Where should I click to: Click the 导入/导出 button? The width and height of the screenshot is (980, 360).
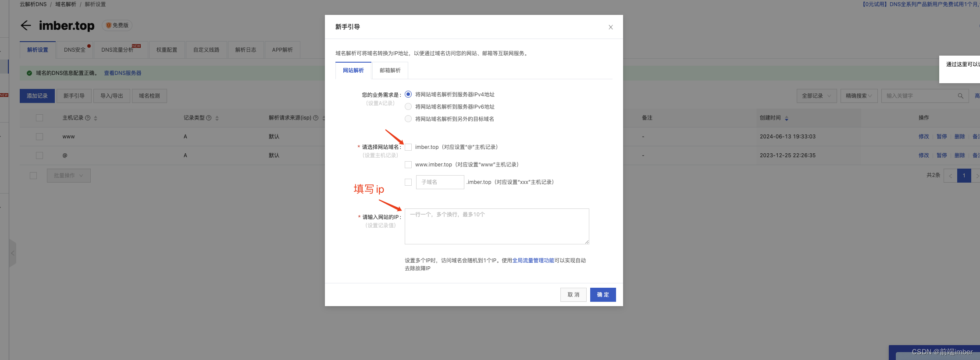[112, 96]
